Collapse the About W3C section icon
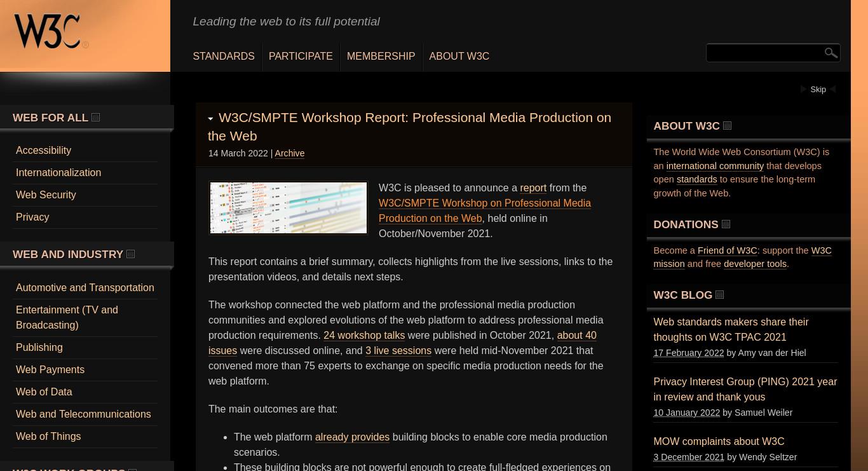 [728, 126]
